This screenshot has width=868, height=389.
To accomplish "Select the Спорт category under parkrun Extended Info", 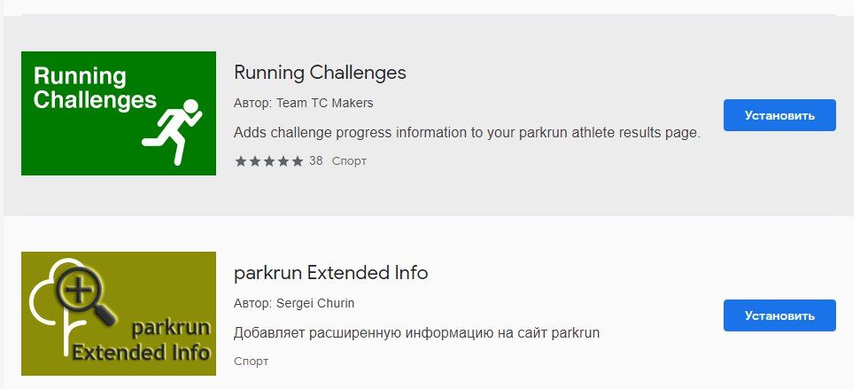I will click(x=251, y=362).
